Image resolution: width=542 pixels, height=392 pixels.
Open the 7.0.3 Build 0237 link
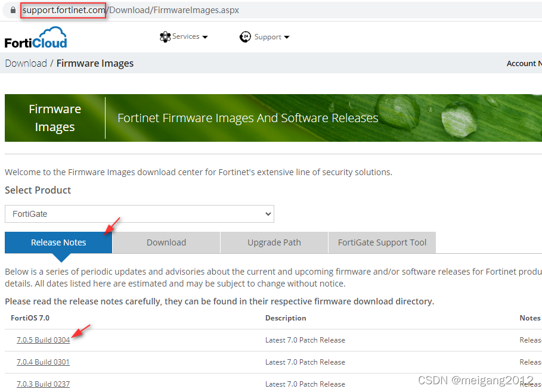tap(43, 384)
